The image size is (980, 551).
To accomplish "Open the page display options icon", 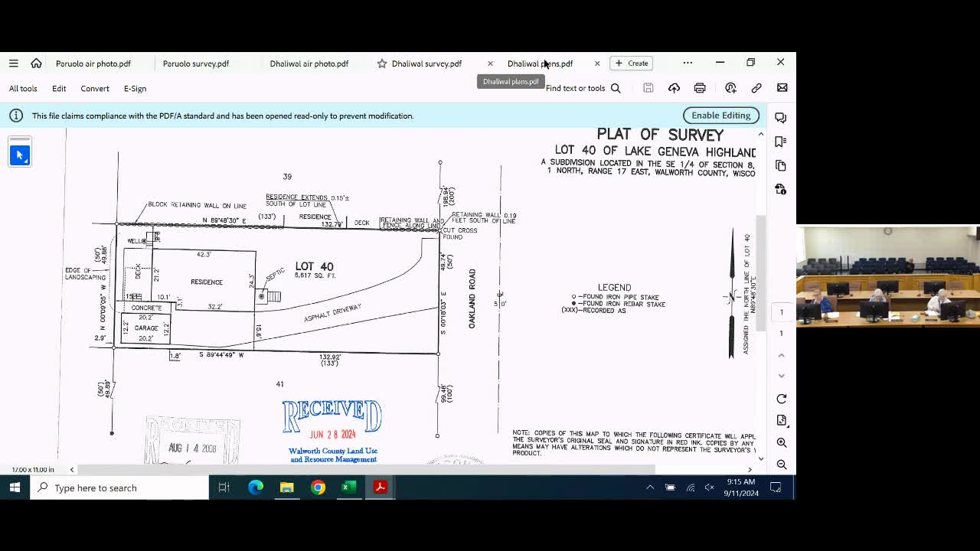I will (x=782, y=420).
